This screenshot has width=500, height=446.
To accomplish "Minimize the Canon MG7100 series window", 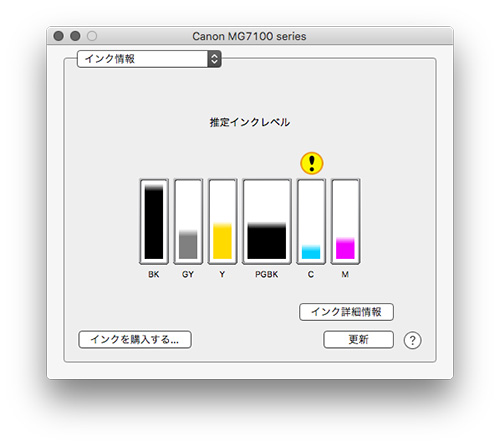I will coord(75,36).
